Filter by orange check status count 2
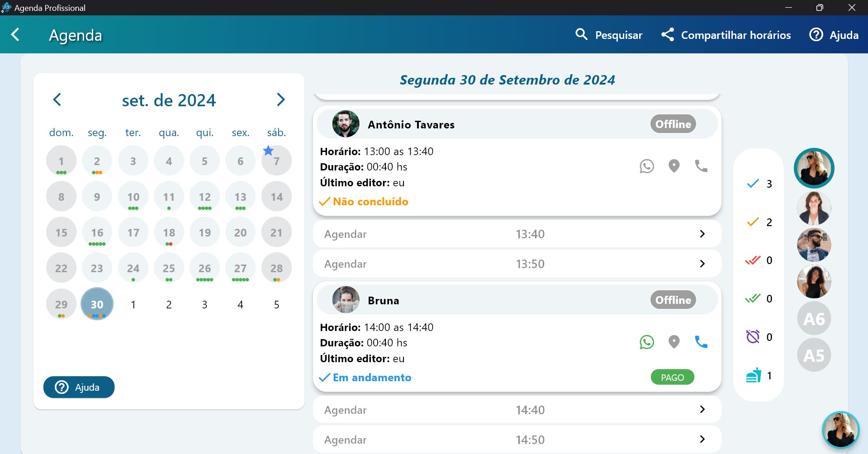868x454 pixels. point(759,222)
